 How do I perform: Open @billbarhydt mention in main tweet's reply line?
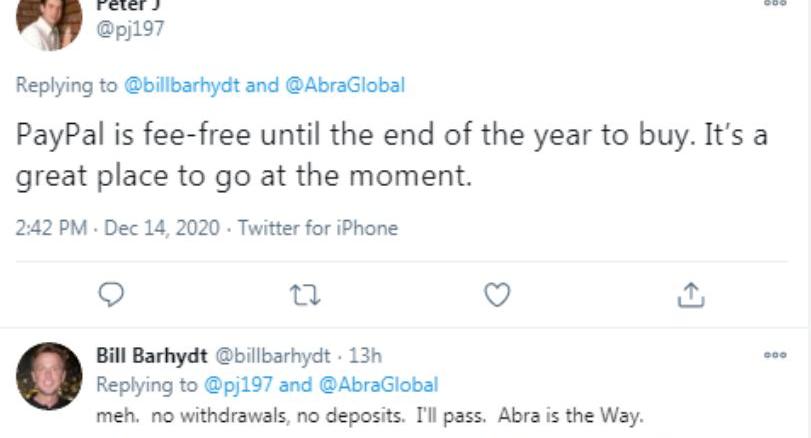[182, 85]
